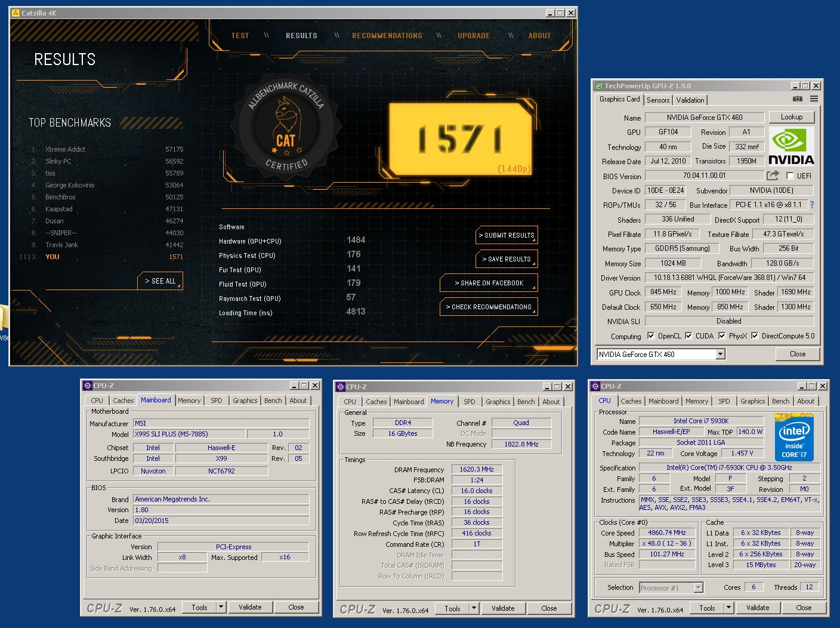Viewport: 840px width, 628px height.
Task: Open the RECOMMENDATIONS section in Catzilla
Action: click(x=387, y=36)
